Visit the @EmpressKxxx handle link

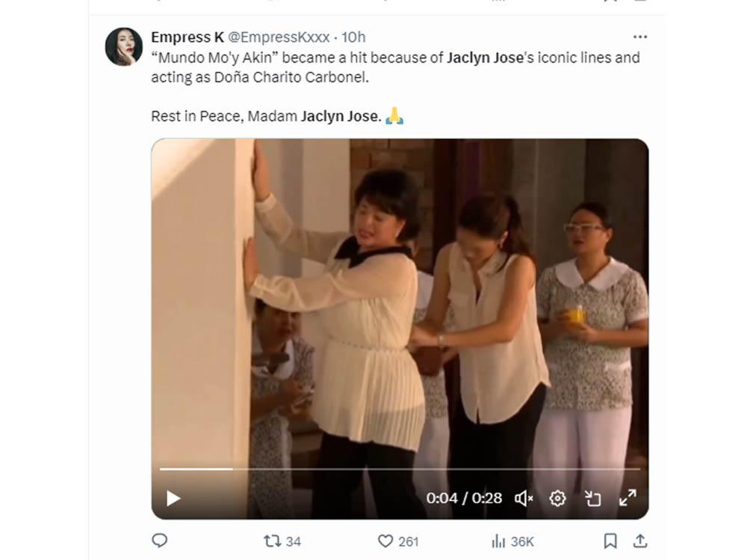tap(278, 37)
